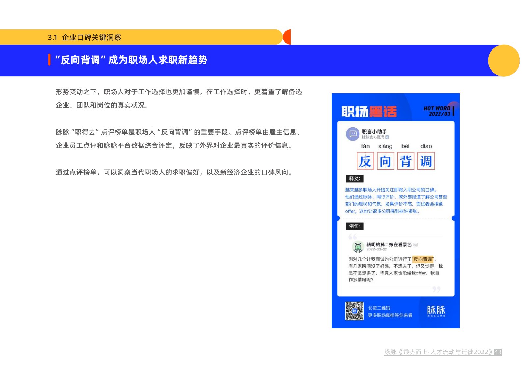This screenshot has width=532, height=392.
Task: Click the blue definition text 越来越多职场人
Action: tap(396, 200)
